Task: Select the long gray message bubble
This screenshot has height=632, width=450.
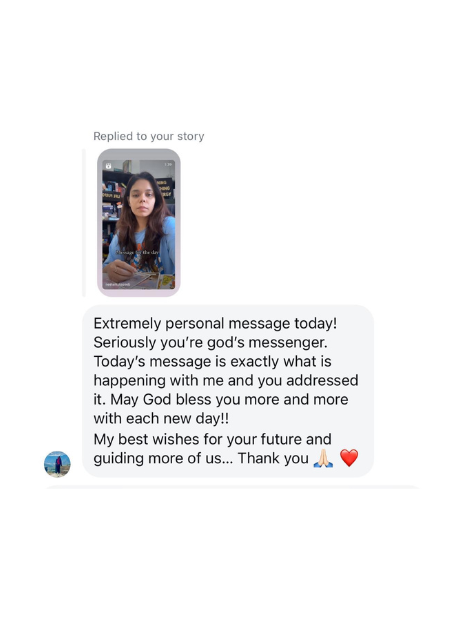Action: click(228, 391)
